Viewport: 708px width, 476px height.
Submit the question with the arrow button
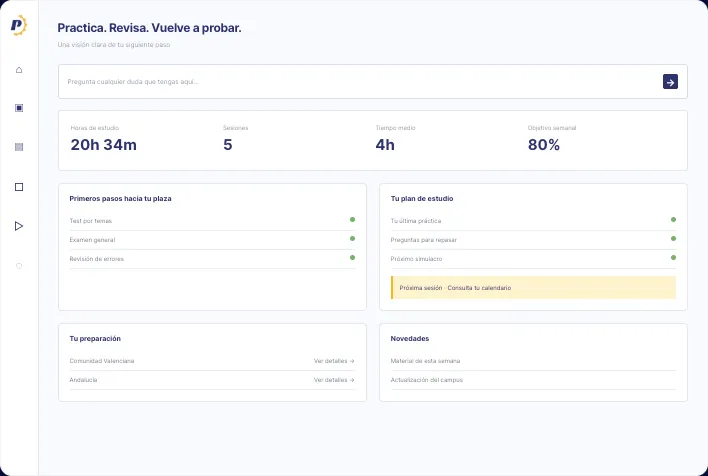670,82
